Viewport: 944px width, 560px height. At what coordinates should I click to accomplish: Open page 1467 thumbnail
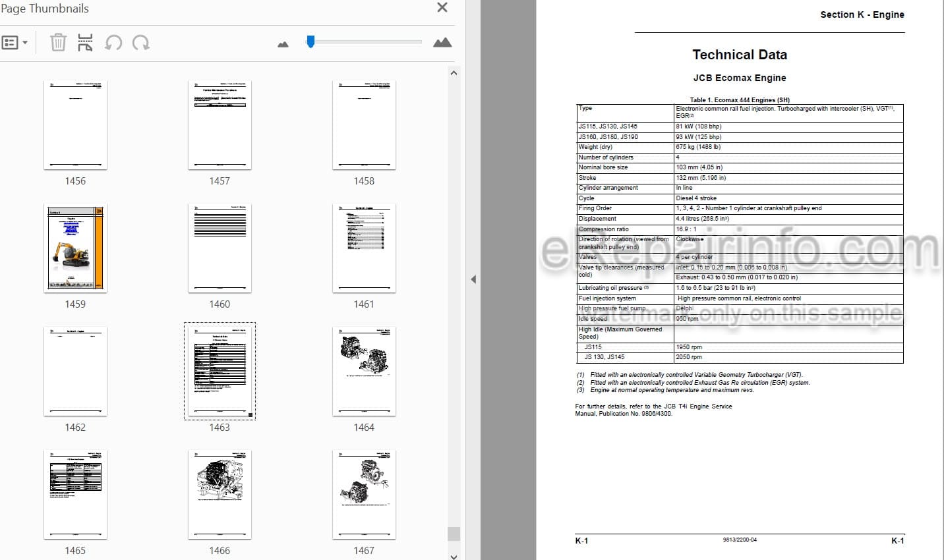(364, 494)
